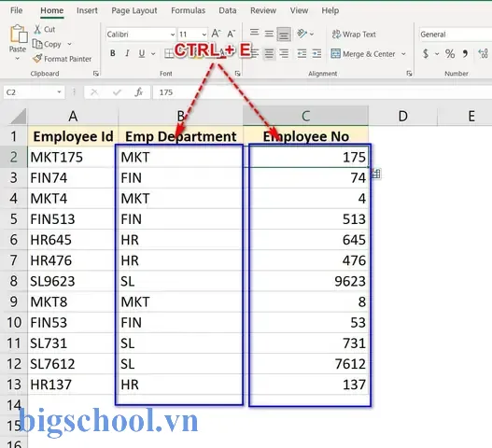Viewport: 492px width, 448px height.
Task: Click Increase Decimal icon
Action: [483, 53]
